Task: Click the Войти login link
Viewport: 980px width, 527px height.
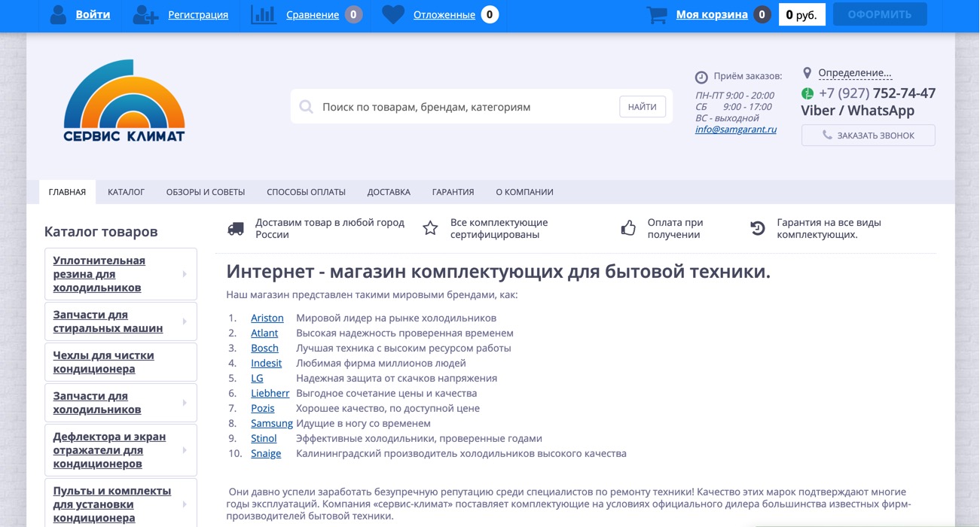Action: 93,14
